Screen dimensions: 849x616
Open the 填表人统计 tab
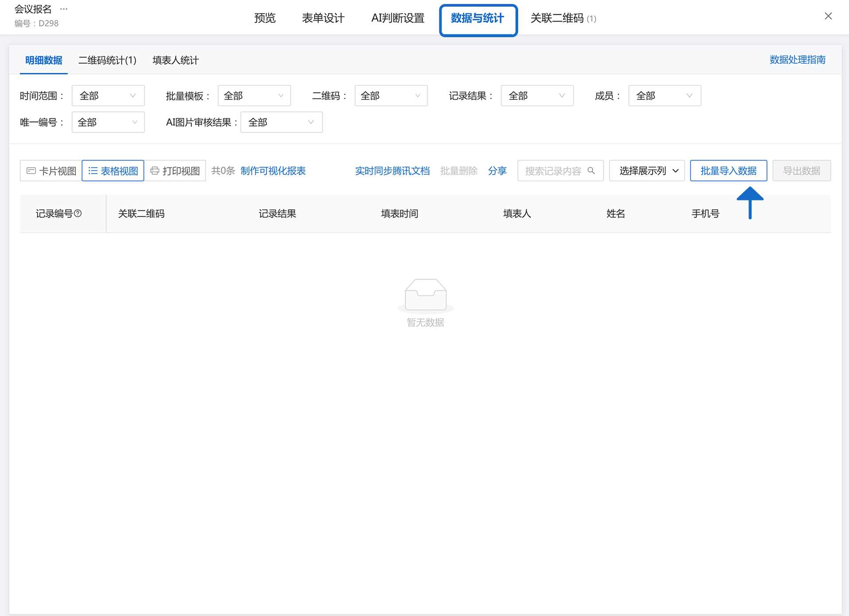coord(175,60)
